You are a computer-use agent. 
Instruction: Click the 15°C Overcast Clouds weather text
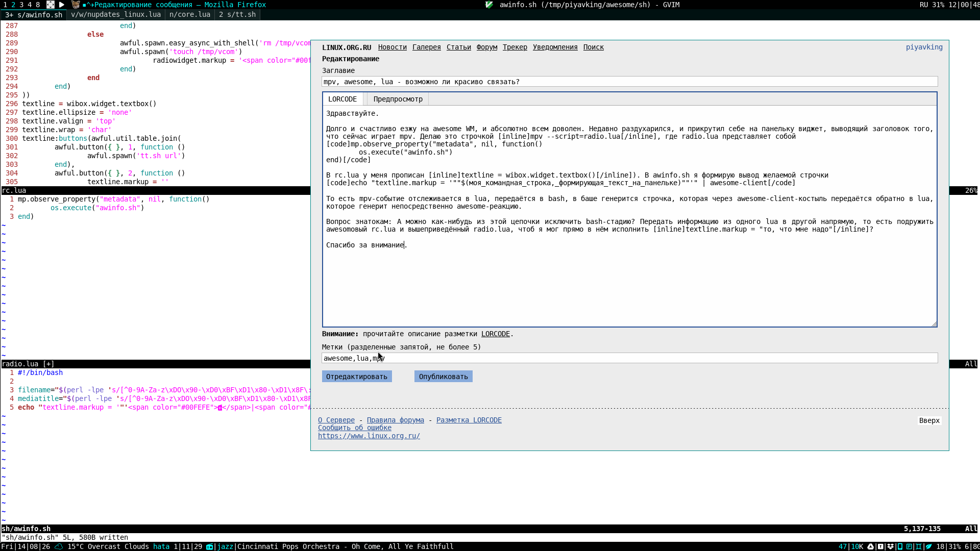[x=108, y=546]
